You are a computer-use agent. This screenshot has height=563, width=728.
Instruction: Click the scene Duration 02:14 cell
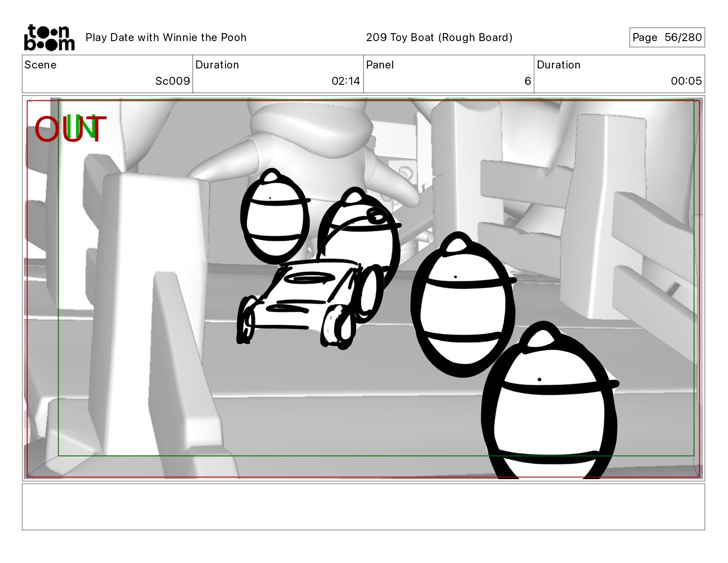coord(278,74)
